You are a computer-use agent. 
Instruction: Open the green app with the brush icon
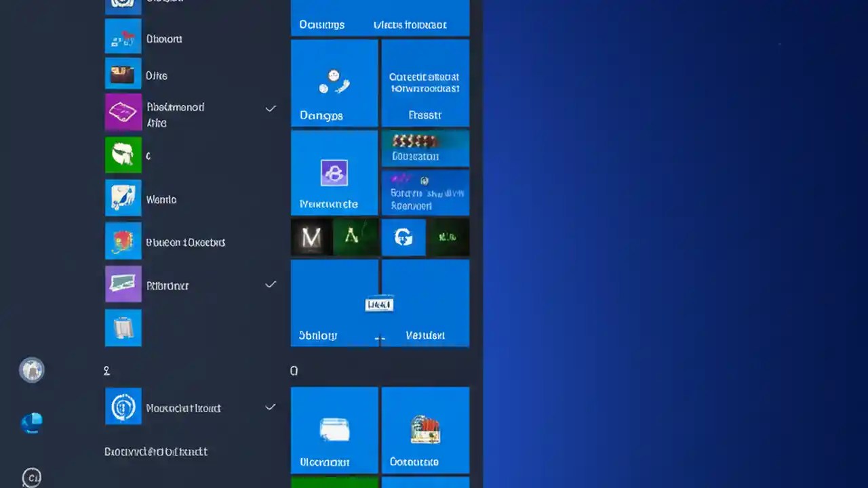click(x=123, y=155)
